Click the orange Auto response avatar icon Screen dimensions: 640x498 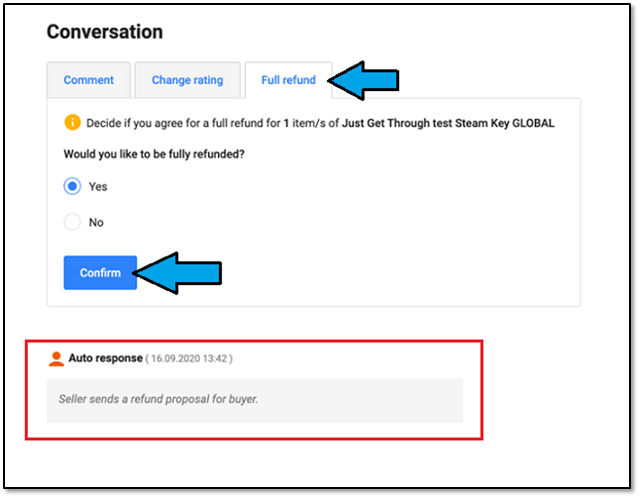pos(56,358)
